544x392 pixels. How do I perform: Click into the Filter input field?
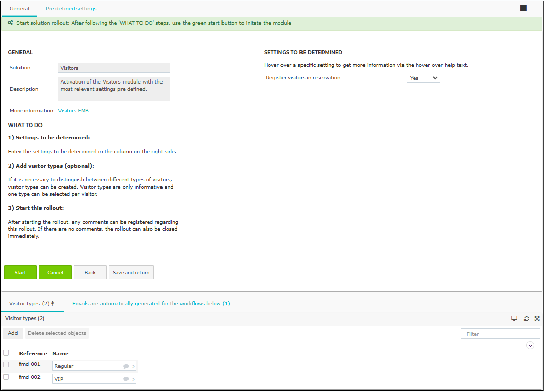(500, 334)
